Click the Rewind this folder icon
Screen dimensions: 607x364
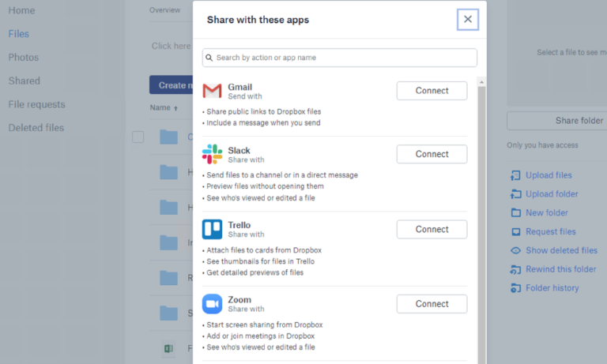coord(515,269)
